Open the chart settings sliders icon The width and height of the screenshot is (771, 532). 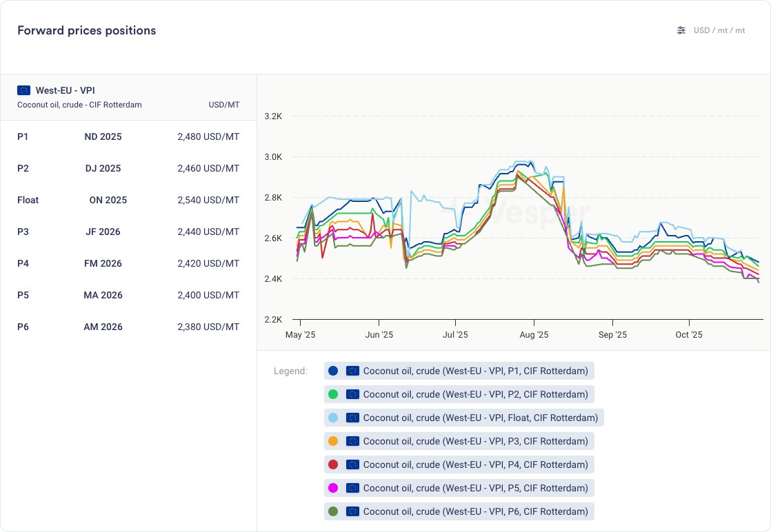[x=681, y=30]
